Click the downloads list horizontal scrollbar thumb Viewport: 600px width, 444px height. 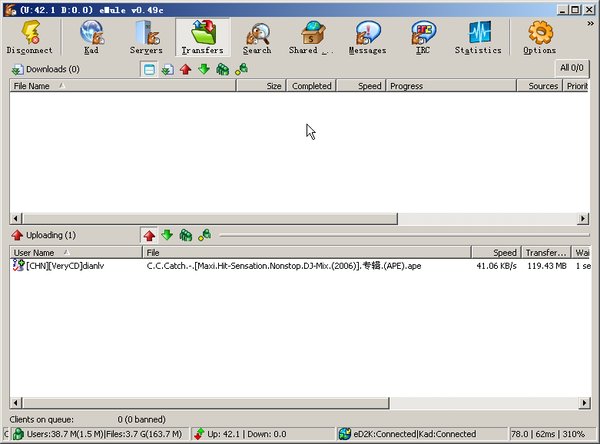(210, 219)
